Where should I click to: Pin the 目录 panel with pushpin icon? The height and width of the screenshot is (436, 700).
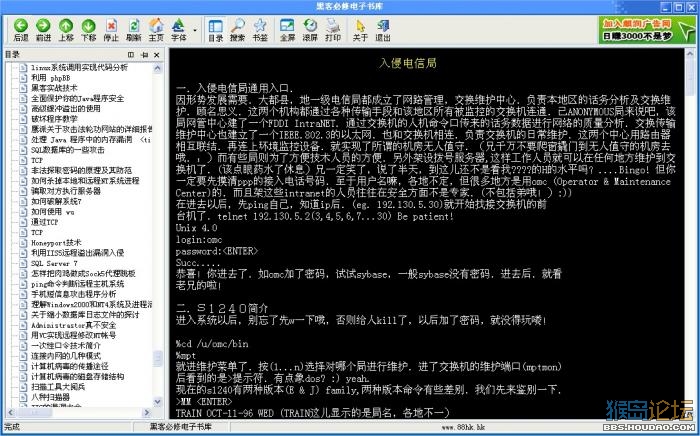point(144,54)
